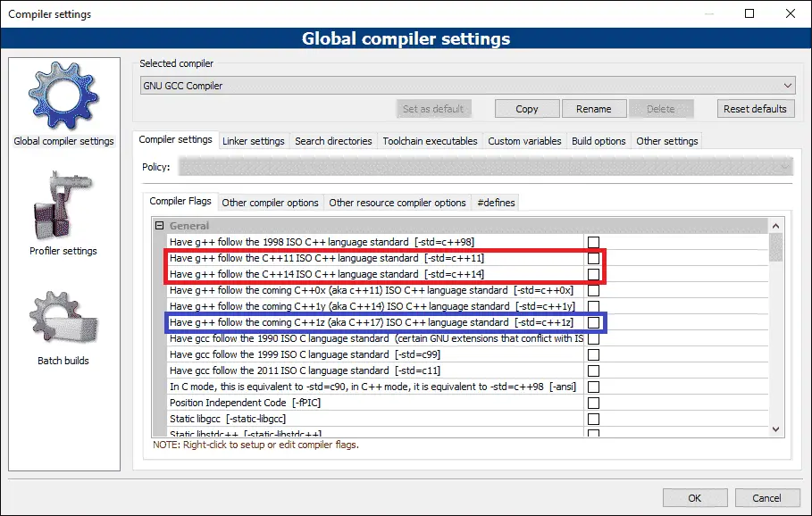
Task: Click the flags list scroll down arrow
Action: click(775, 429)
